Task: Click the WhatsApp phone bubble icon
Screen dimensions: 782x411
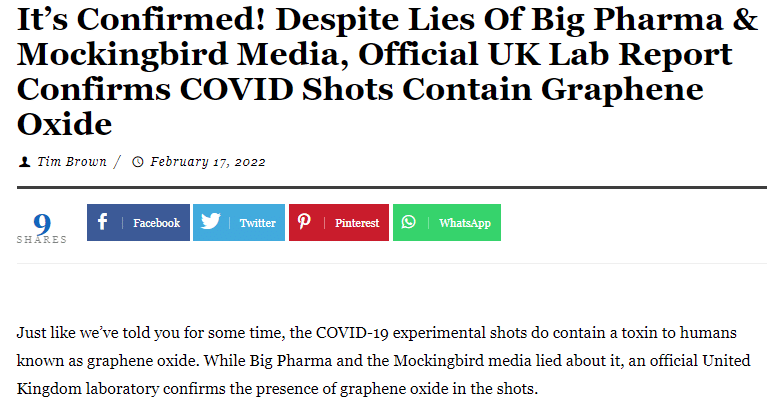Action: 408,222
